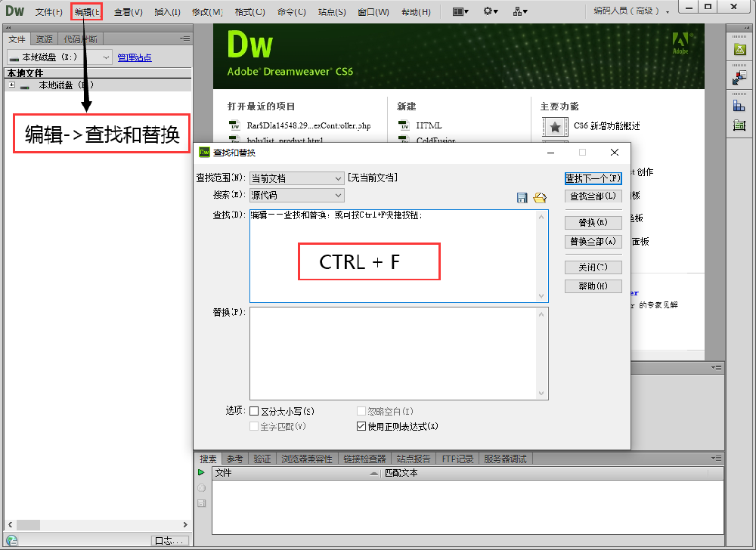The image size is (756, 550).
Task: Open the red and blue arrow dock panel
Action: point(739,76)
